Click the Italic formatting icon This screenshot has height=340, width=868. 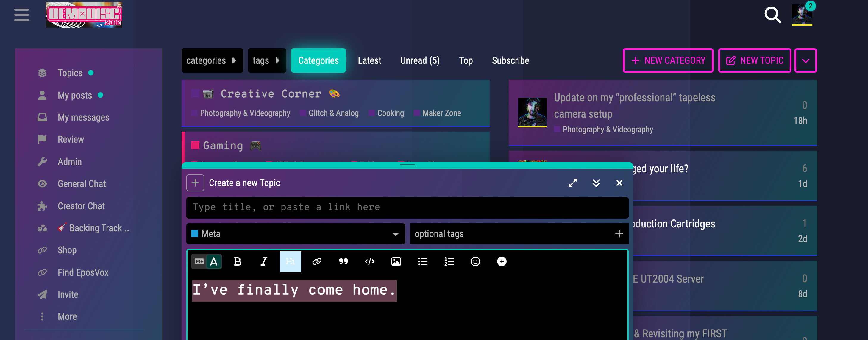pos(264,261)
